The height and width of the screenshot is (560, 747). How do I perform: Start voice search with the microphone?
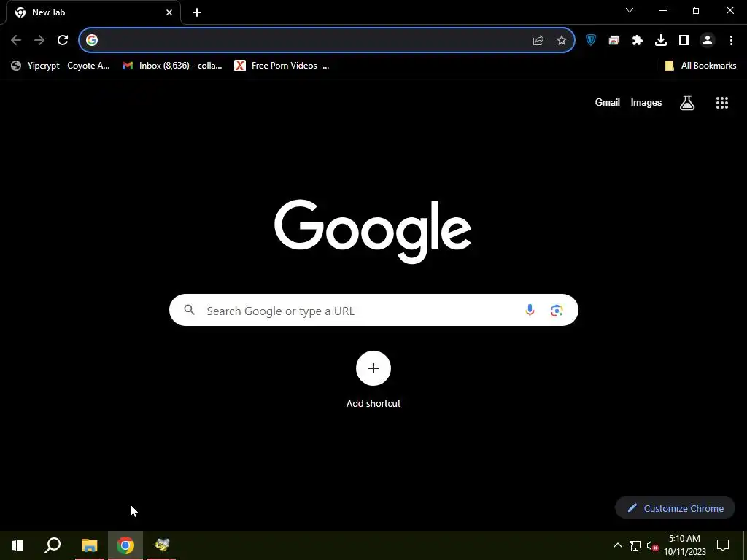[530, 311]
